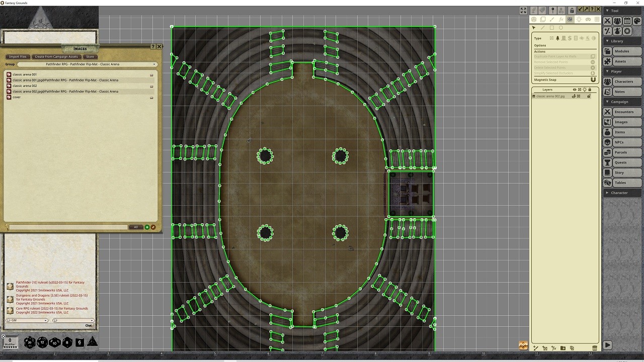This screenshot has height=362, width=644.
Task: Open the color palette tool in the Tool panel
Action: point(637,21)
